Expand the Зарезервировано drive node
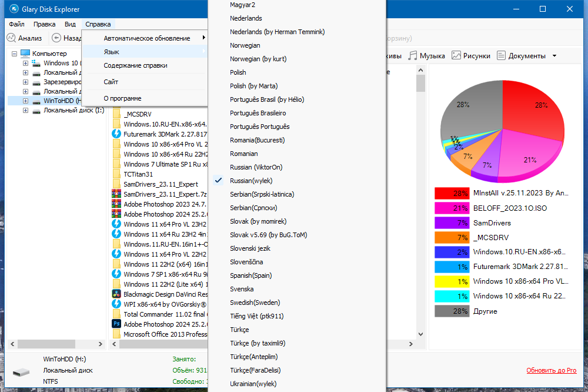 click(25, 82)
